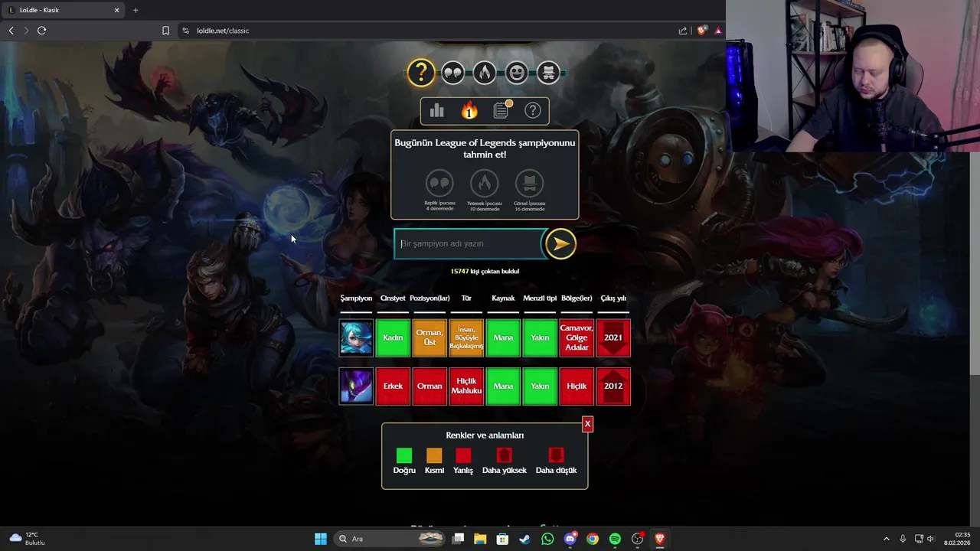Bookmark this page with the bookmark icon
980x551 pixels.
165,31
